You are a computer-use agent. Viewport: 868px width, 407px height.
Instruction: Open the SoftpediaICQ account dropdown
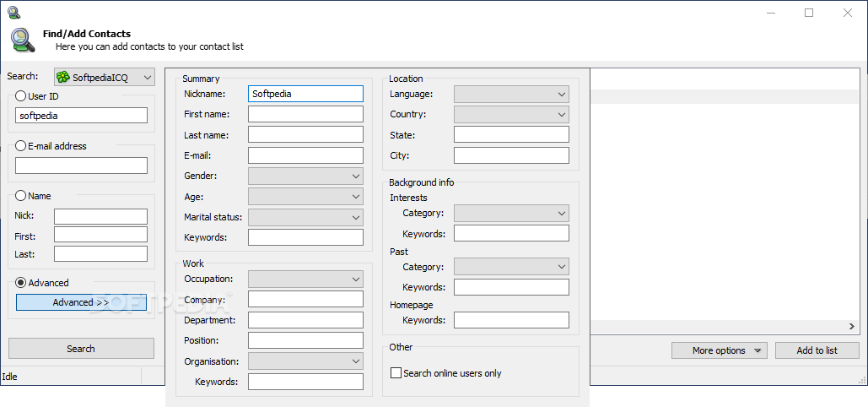[105, 77]
